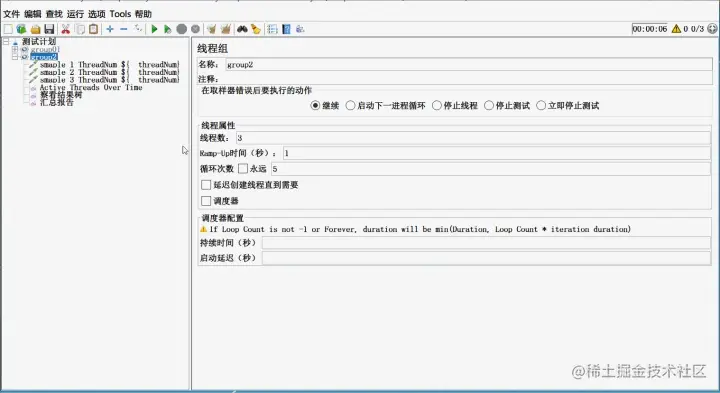Toggle the 永远 loop checkbox

[x=243, y=168]
